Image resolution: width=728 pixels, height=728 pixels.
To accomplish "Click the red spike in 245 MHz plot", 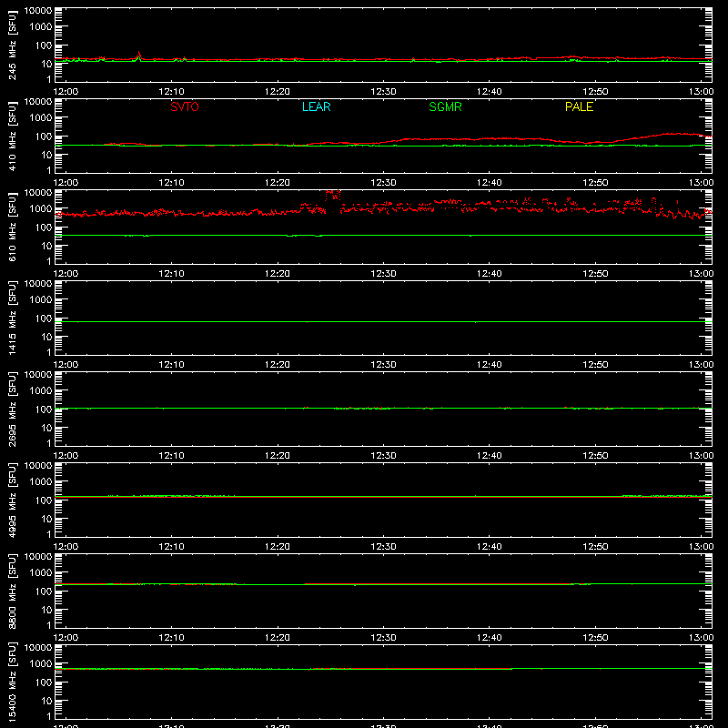I will [x=139, y=55].
